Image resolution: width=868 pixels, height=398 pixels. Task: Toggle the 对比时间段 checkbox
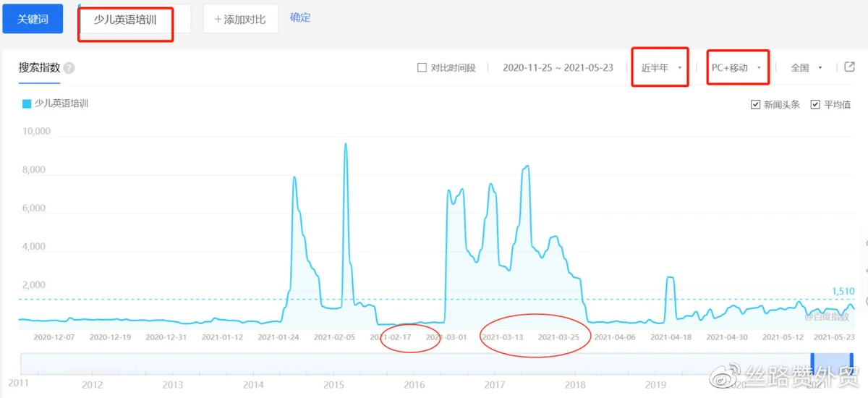[422, 68]
